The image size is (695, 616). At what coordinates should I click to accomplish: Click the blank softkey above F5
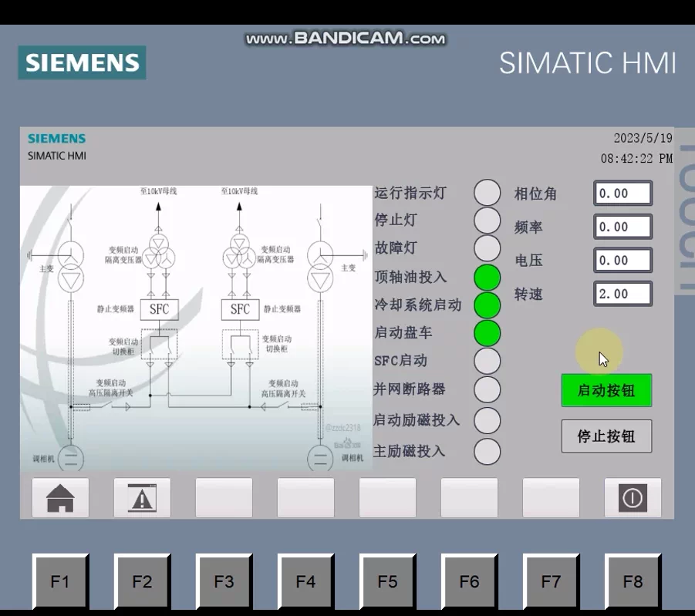(x=387, y=498)
